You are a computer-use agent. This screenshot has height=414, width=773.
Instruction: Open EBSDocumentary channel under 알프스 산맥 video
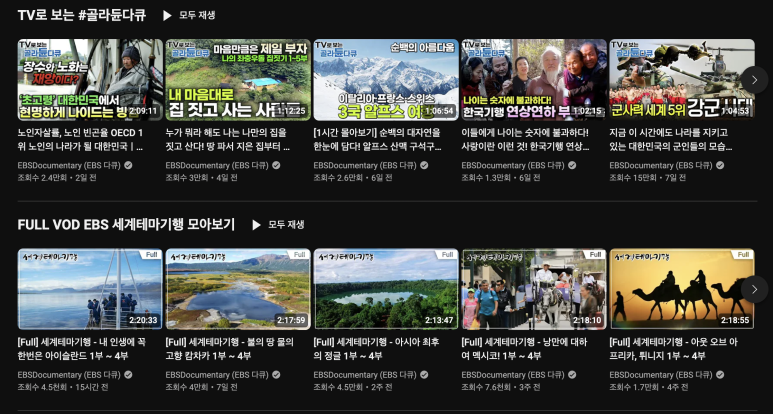click(365, 166)
